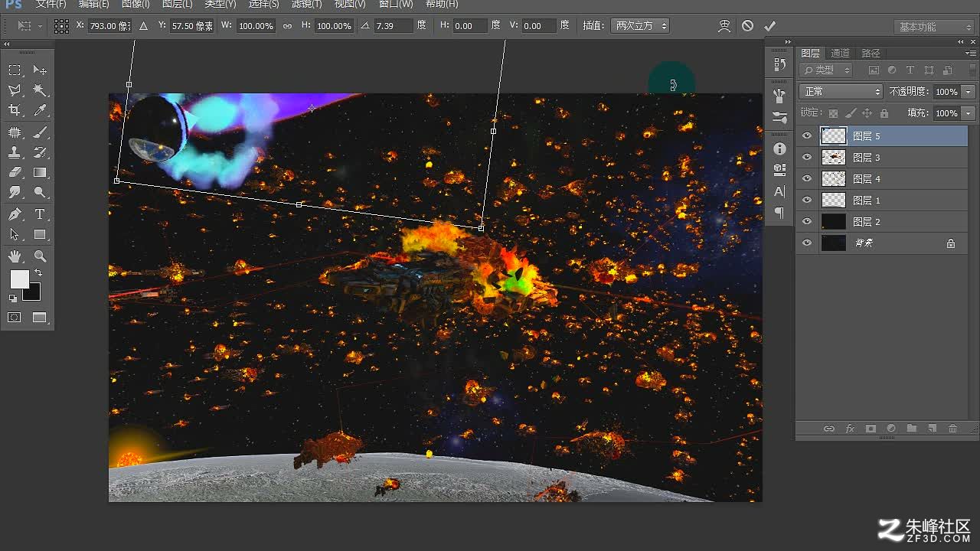Swap foreground and background colors
The height and width of the screenshot is (551, 980).
(x=38, y=272)
